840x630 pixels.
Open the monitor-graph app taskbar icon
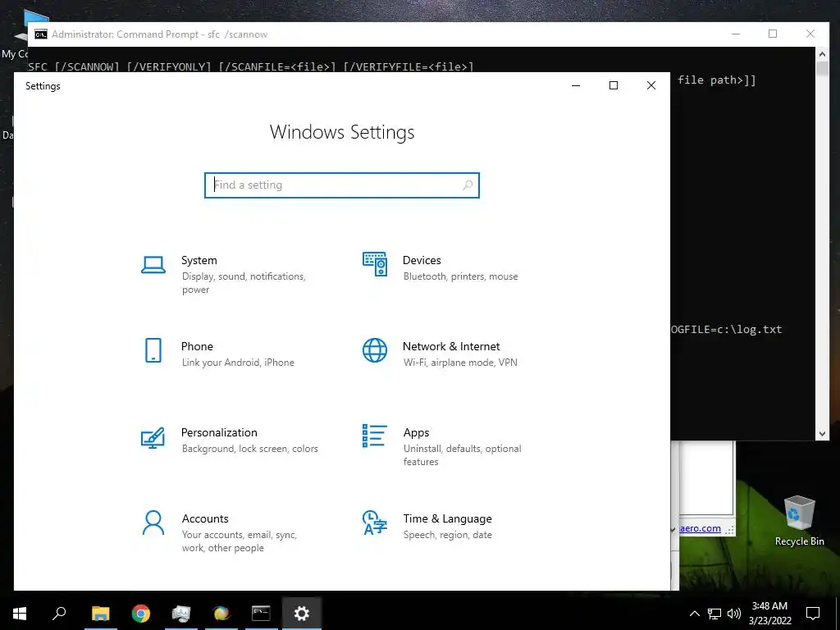(181, 614)
